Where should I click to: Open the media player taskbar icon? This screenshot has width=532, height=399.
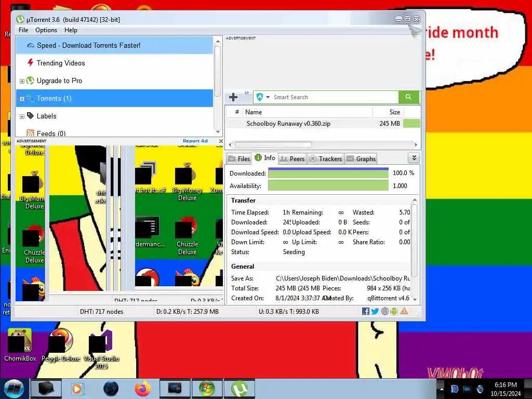tap(77, 389)
